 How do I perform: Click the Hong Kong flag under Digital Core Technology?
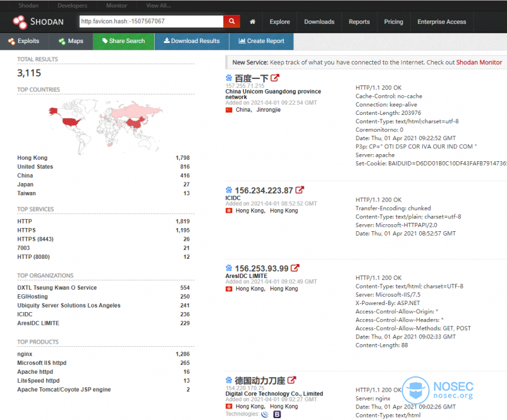tap(229, 407)
